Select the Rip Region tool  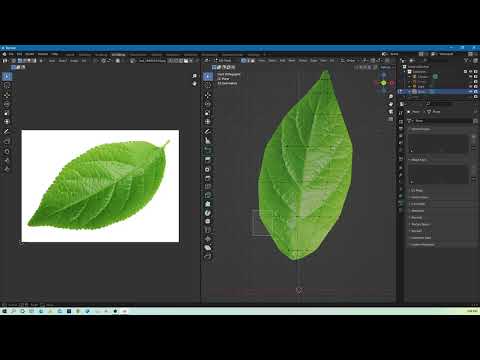(x=208, y=256)
